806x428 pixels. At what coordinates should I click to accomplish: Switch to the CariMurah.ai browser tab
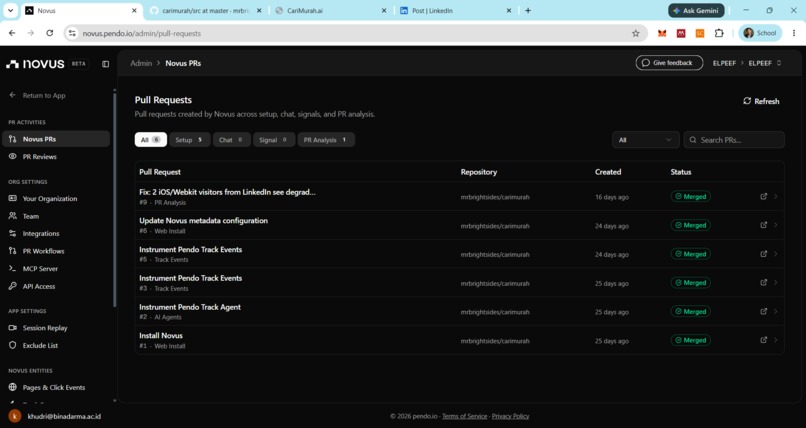[x=331, y=10]
